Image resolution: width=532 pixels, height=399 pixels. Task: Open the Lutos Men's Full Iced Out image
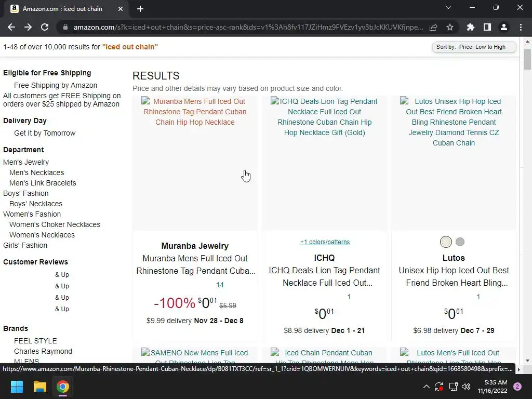tap(454, 355)
